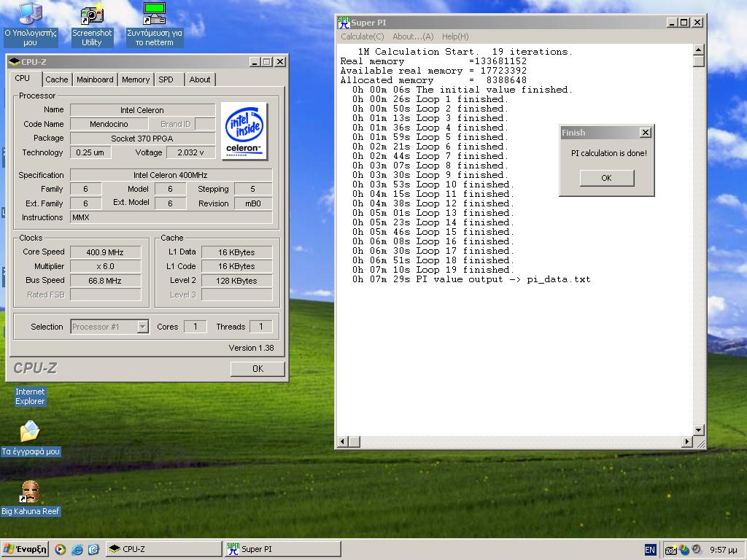Switch to the Mainboard tab
The image size is (747, 560).
pos(95,79)
